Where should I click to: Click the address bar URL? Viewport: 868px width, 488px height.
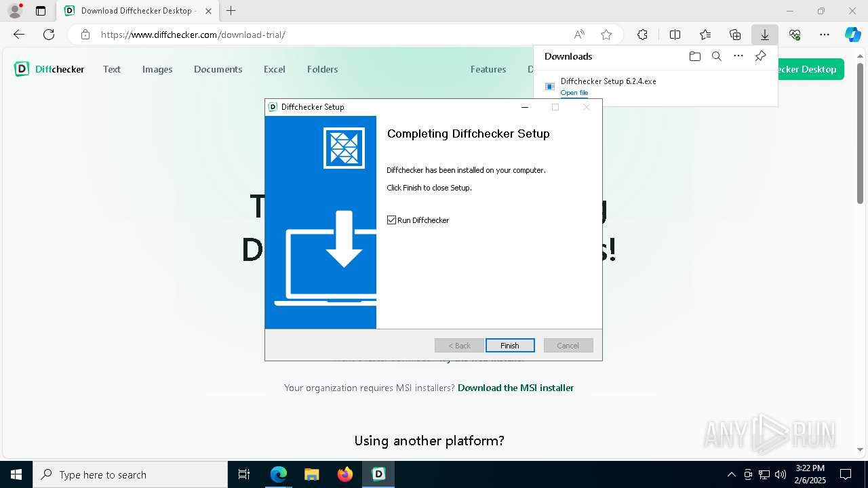193,35
